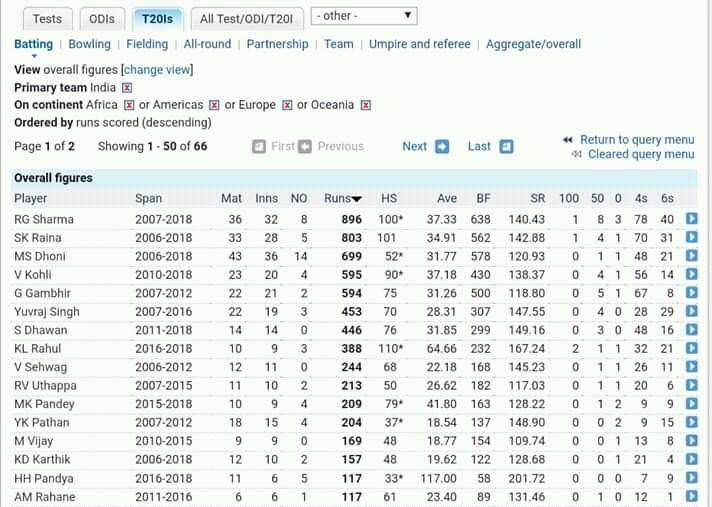
Task: Sort by the Player column header
Action: [x=30, y=198]
